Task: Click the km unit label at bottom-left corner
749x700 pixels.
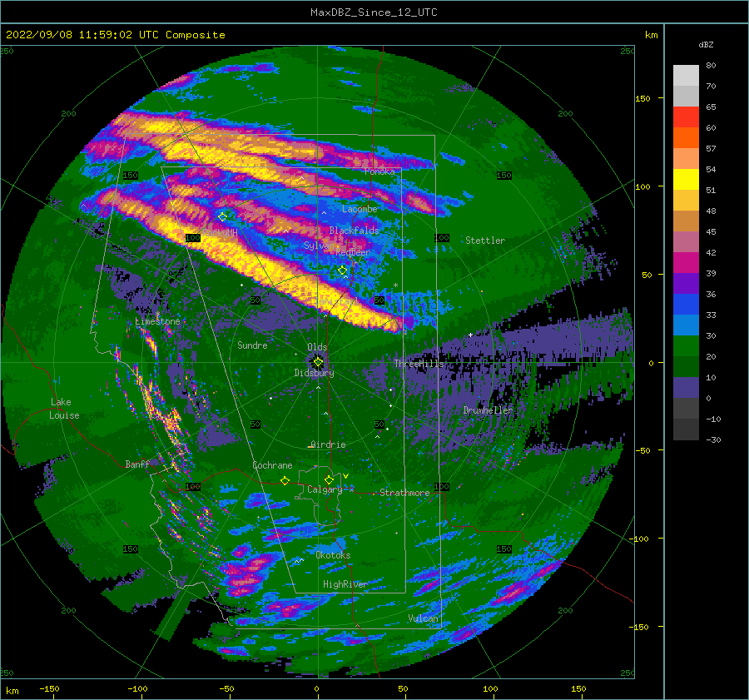Action: point(12,691)
